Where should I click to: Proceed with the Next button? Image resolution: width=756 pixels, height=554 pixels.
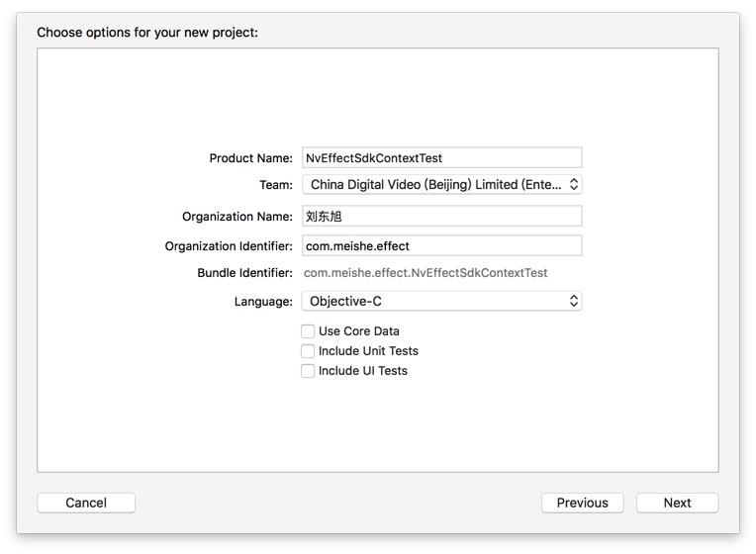point(678,503)
